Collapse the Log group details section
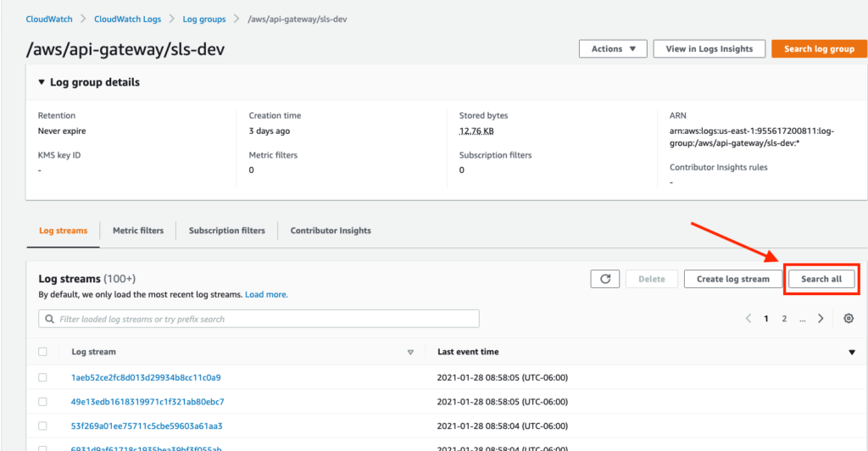868x451 pixels. tap(42, 82)
